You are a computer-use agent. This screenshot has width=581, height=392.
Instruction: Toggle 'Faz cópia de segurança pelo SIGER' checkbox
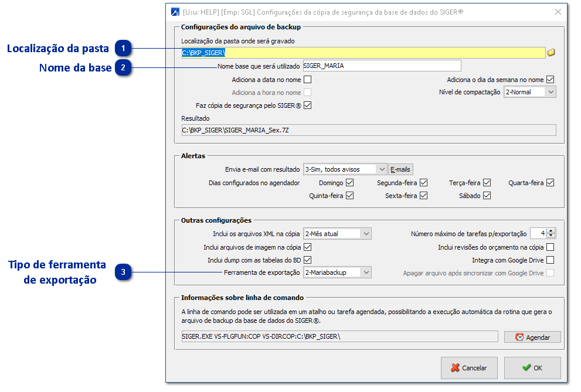tap(307, 105)
